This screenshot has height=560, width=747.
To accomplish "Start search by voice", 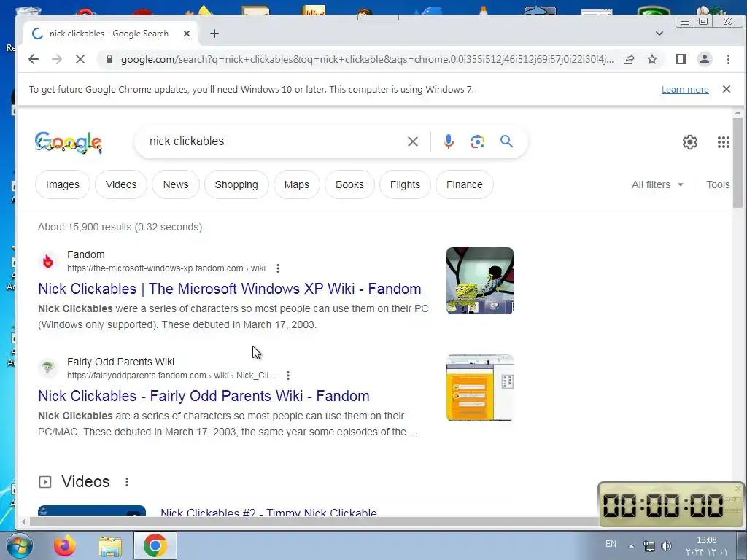I will tap(449, 141).
